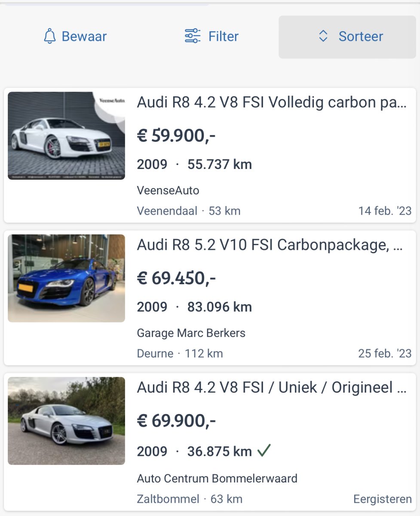Open the Filter options

point(212,37)
